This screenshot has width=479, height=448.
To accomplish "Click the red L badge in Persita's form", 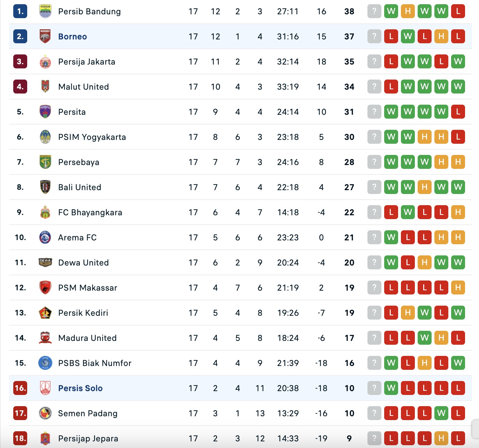I will pyautogui.click(x=458, y=112).
